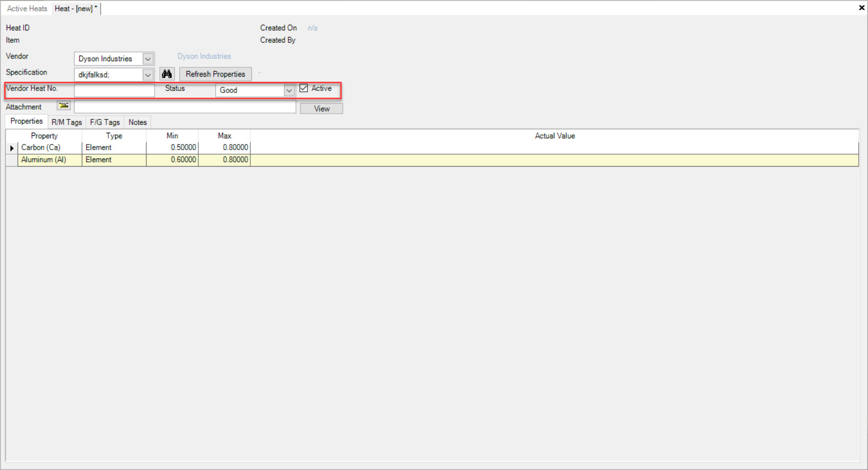This screenshot has height=470, width=868.
Task: Switch to the F/G Tags tab
Action: pos(105,122)
